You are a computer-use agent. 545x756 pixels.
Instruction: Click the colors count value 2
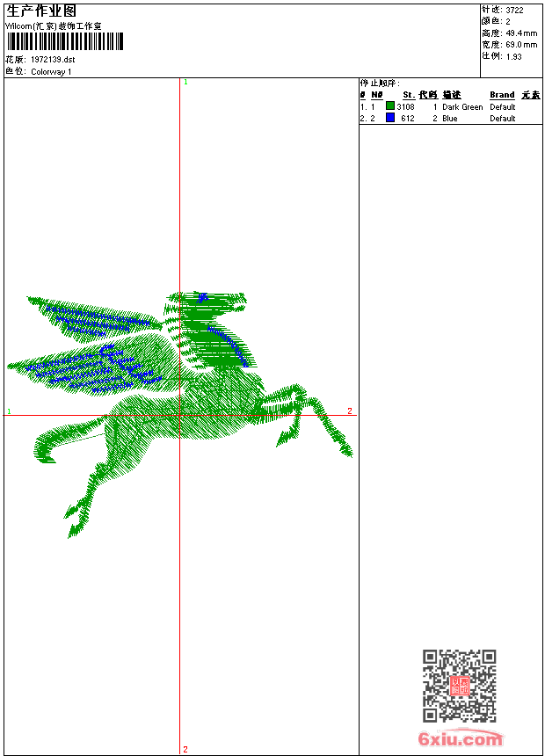click(x=508, y=22)
